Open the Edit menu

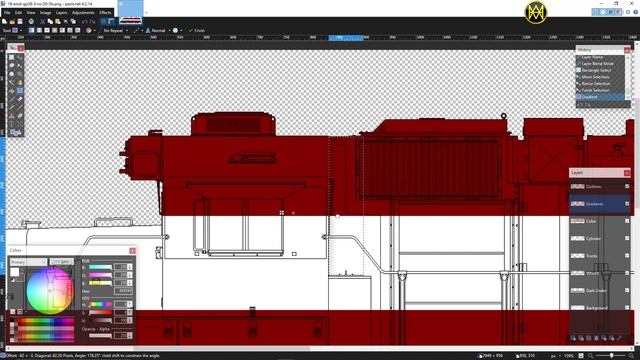(x=19, y=13)
